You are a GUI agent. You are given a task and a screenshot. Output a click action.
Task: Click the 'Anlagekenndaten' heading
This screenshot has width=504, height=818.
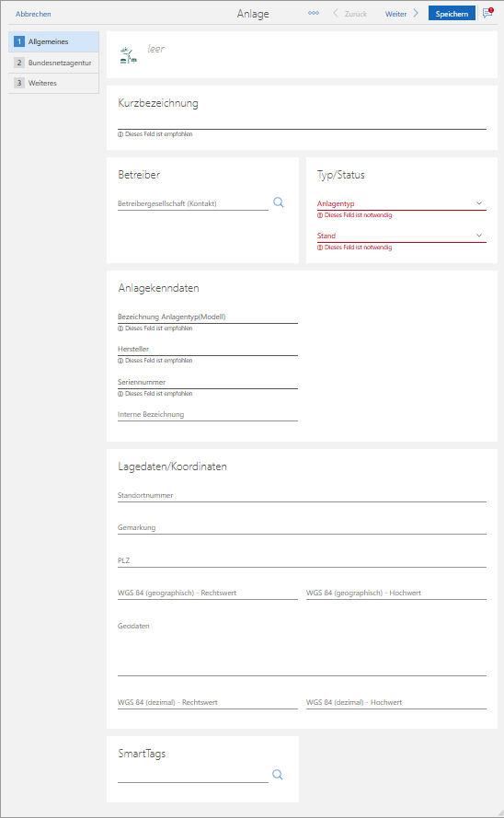[x=158, y=288]
